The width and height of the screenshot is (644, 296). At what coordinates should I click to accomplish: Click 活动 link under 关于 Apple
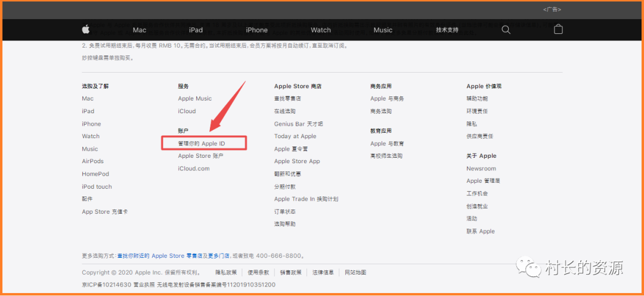click(x=472, y=219)
